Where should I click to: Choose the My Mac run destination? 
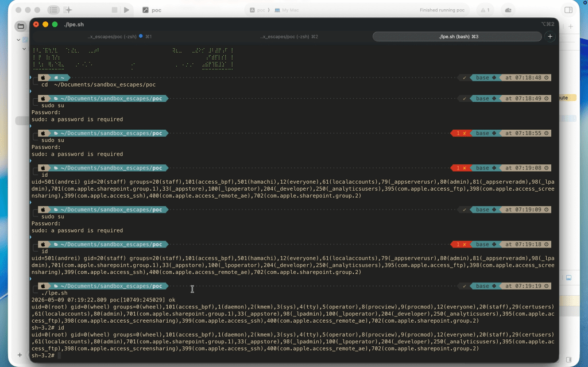287,10
